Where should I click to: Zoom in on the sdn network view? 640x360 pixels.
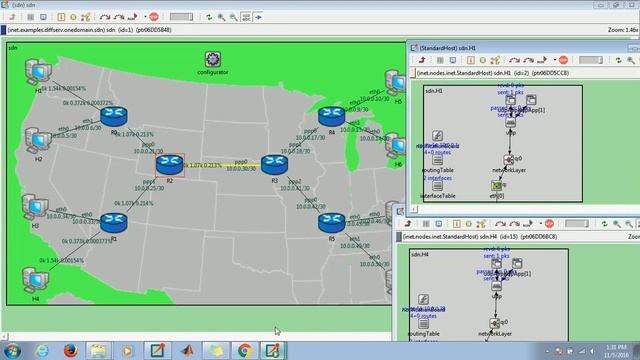point(221,17)
